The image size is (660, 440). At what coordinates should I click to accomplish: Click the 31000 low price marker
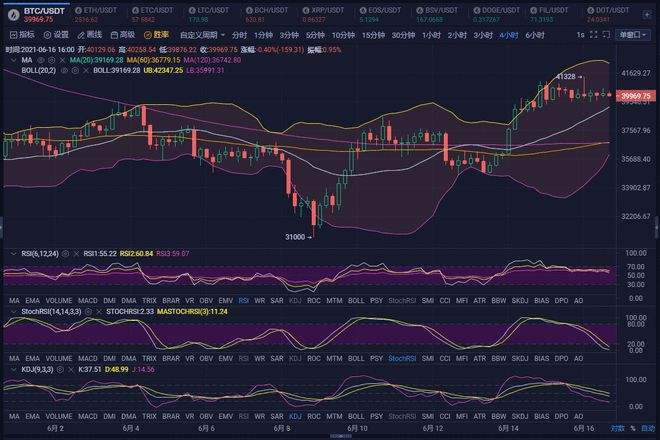pyautogui.click(x=298, y=237)
